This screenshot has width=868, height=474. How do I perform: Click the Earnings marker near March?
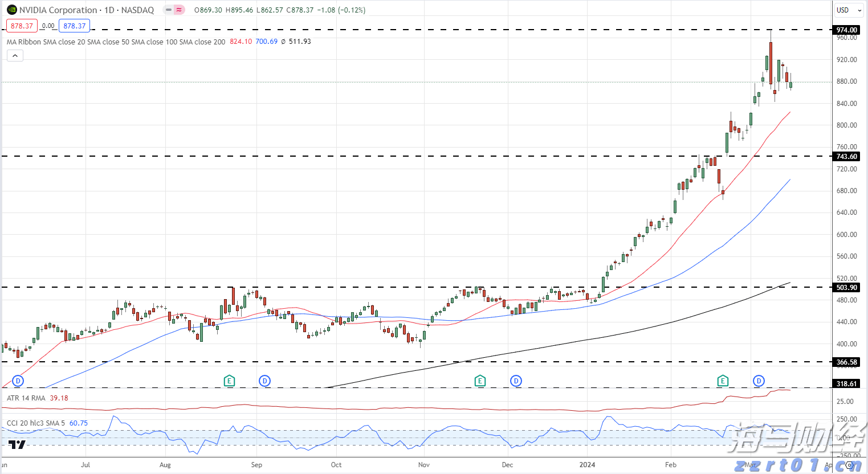coord(723,381)
